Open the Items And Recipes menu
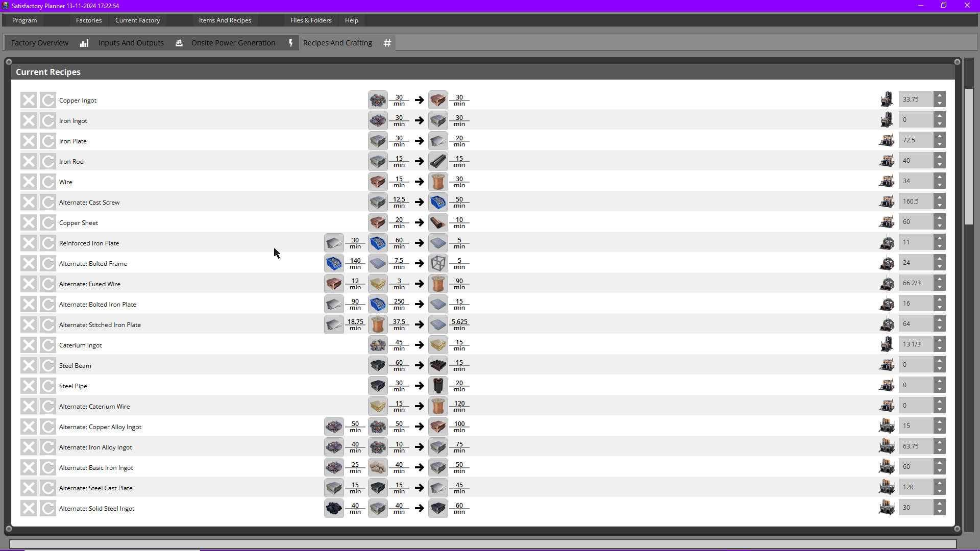 [x=225, y=20]
